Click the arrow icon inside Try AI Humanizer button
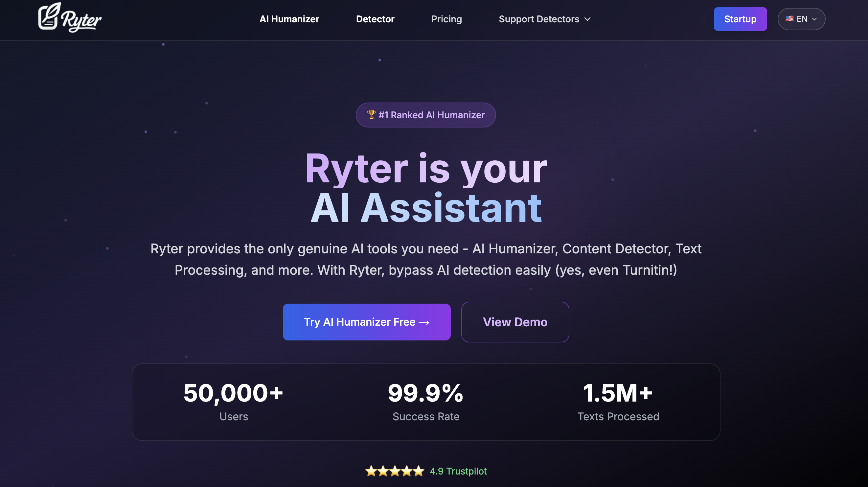This screenshot has width=868, height=487. tap(423, 322)
